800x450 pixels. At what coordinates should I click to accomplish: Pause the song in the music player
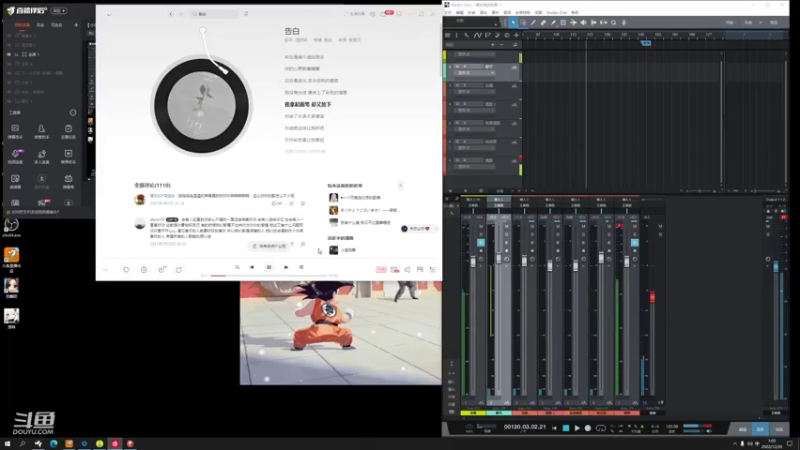click(x=269, y=267)
